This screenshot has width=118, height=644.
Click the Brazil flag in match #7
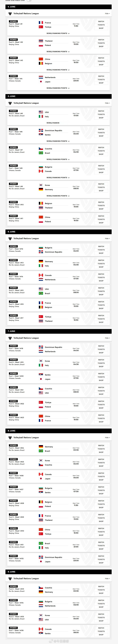[41, 153]
